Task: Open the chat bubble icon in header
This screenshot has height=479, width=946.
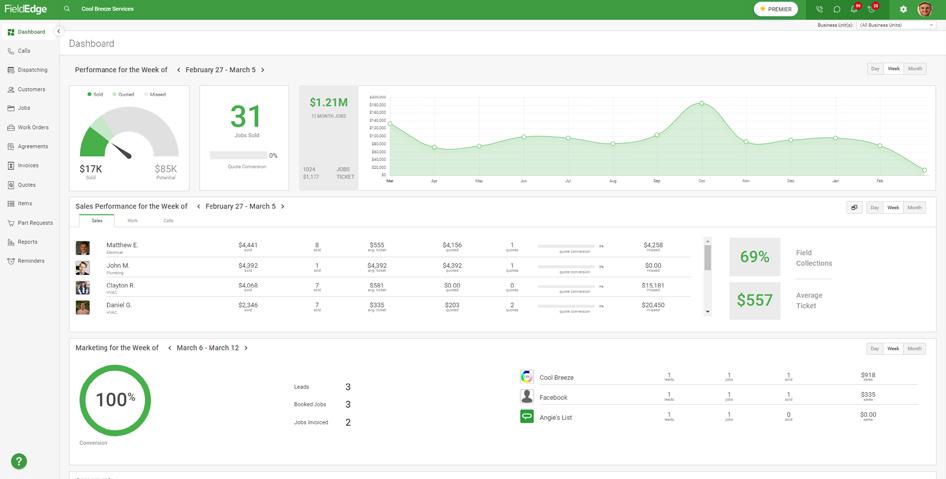Action: 837,9
